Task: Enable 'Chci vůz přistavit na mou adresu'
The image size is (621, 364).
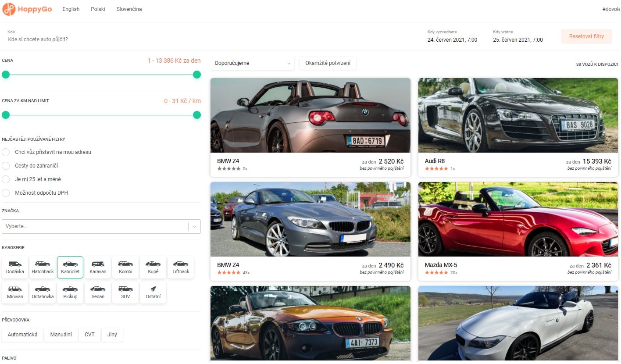Action: point(6,152)
